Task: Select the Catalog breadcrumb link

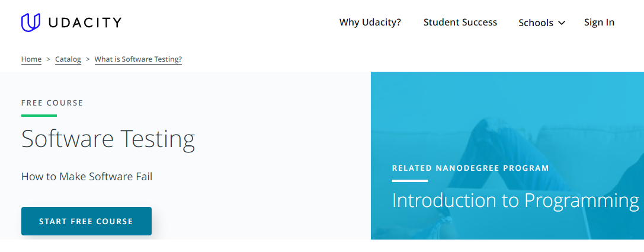Action: (x=68, y=59)
